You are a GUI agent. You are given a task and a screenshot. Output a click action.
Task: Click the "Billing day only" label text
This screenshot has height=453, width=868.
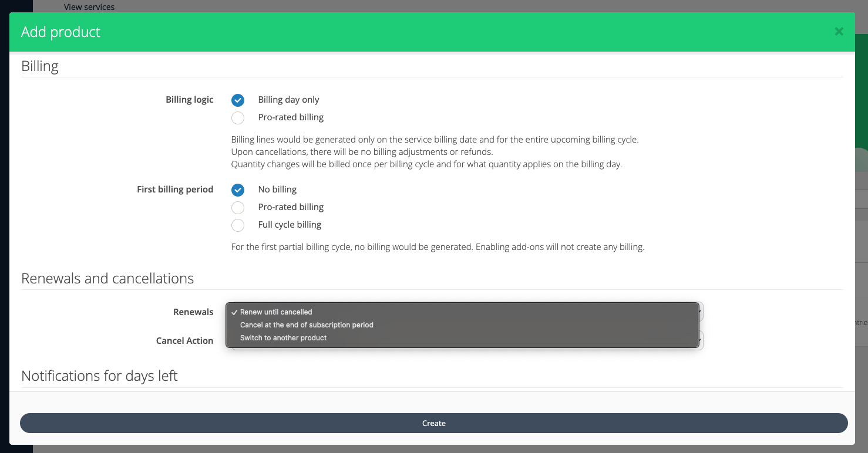(x=288, y=100)
